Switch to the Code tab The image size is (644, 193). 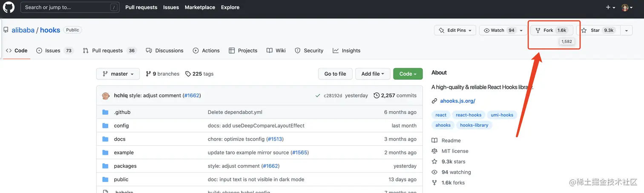pos(17,51)
